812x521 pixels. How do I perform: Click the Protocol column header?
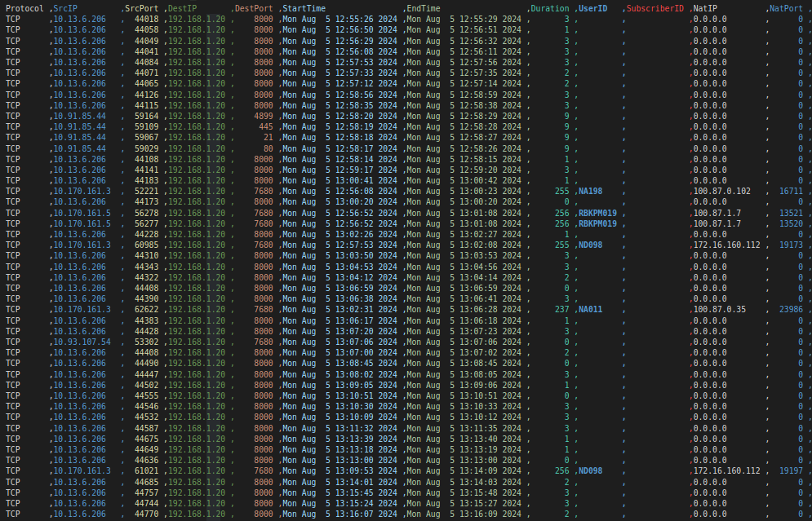click(24, 8)
